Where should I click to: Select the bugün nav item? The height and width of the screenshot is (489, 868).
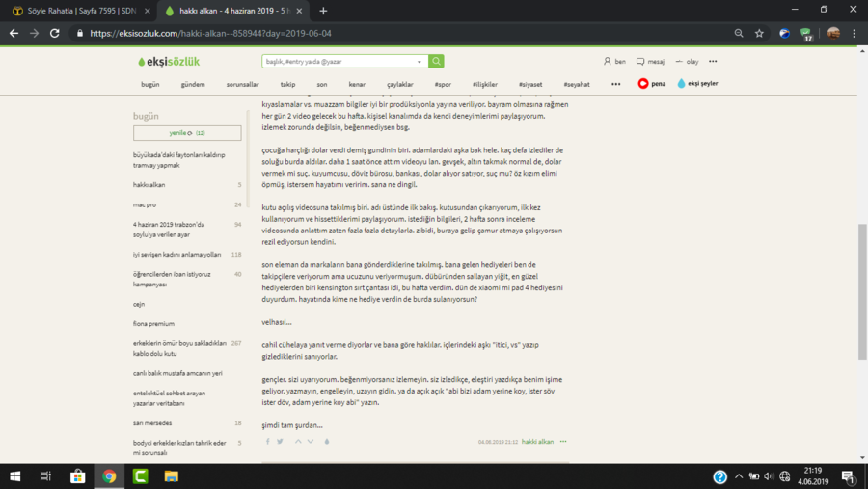point(150,84)
